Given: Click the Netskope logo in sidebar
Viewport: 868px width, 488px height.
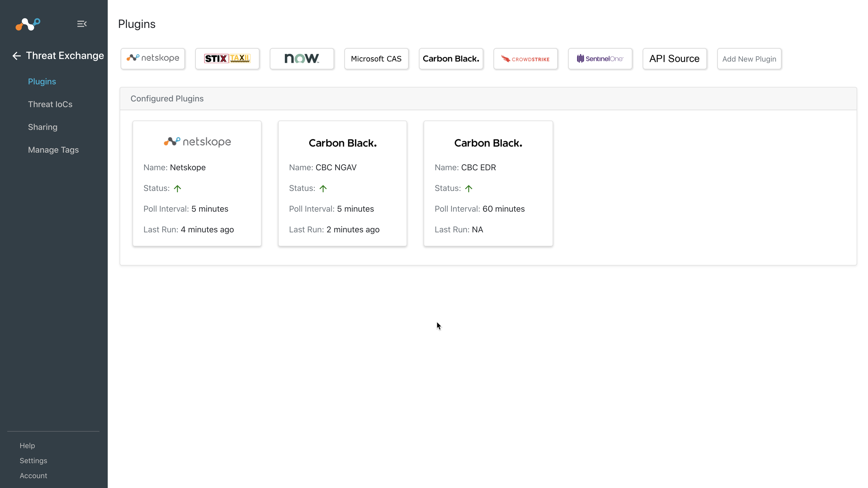Looking at the screenshot, I should [28, 24].
